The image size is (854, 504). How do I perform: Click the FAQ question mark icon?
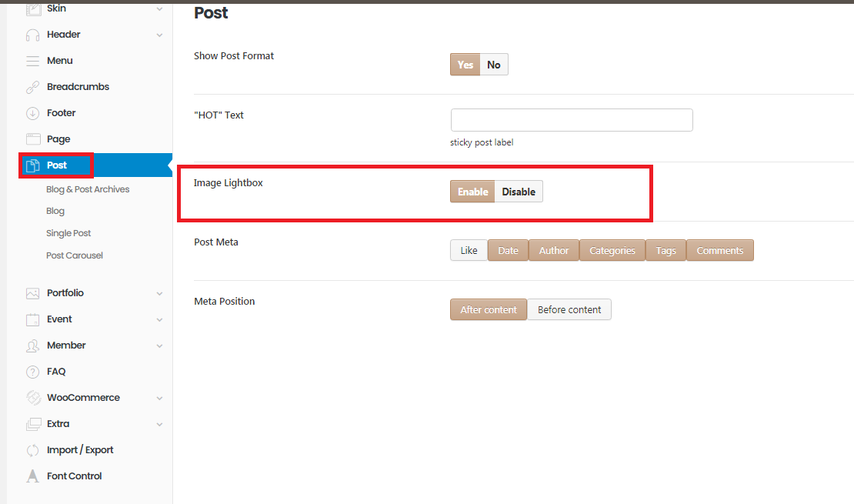(x=32, y=372)
